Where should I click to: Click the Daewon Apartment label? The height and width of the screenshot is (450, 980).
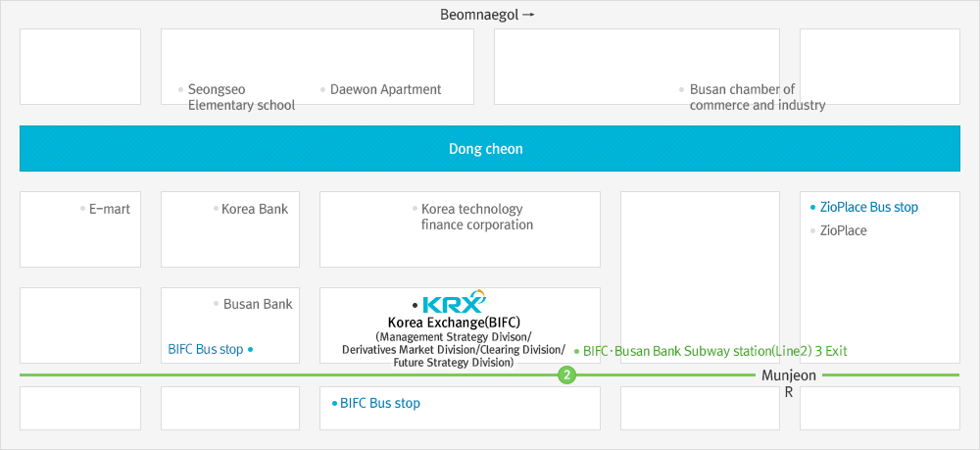(385, 89)
